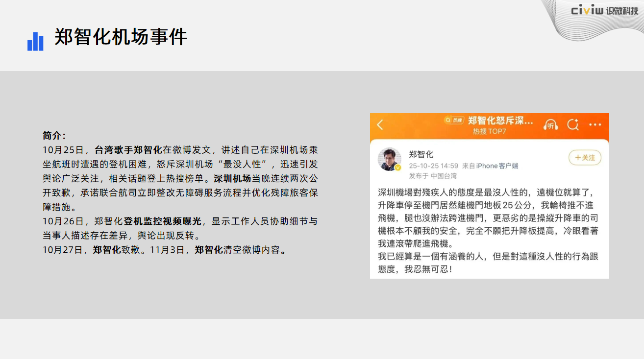644x359 pixels.
Task: Click the civiw 识微科技 logo
Action: [x=604, y=11]
